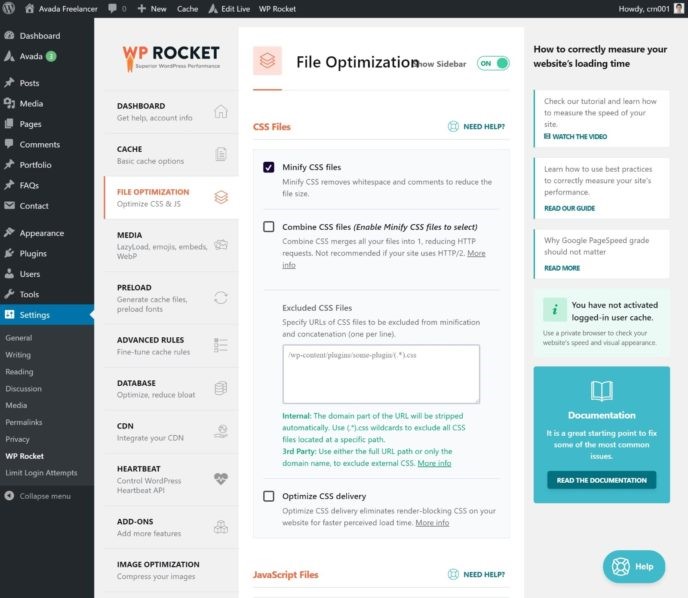Click inside the Excluded CSS Files textarea
This screenshot has height=598, width=688.
click(x=381, y=374)
